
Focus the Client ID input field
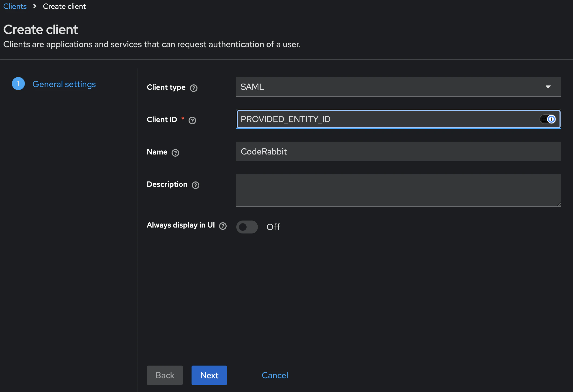[378, 119]
